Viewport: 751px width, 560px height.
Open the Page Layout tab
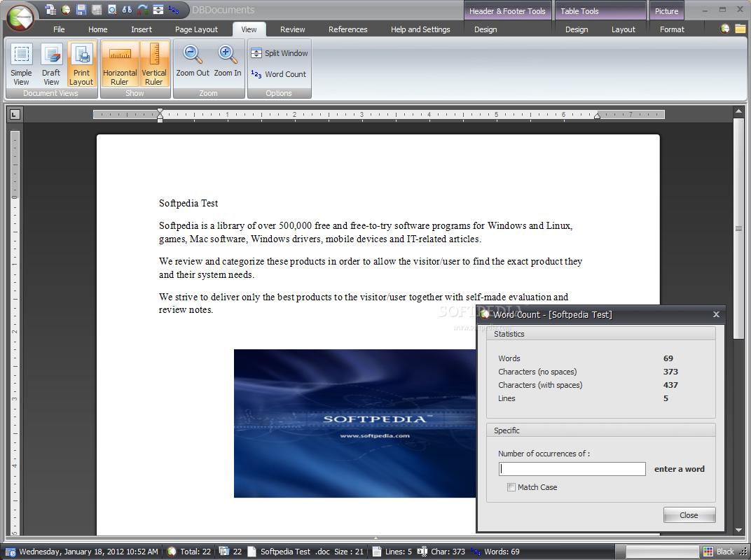(196, 29)
